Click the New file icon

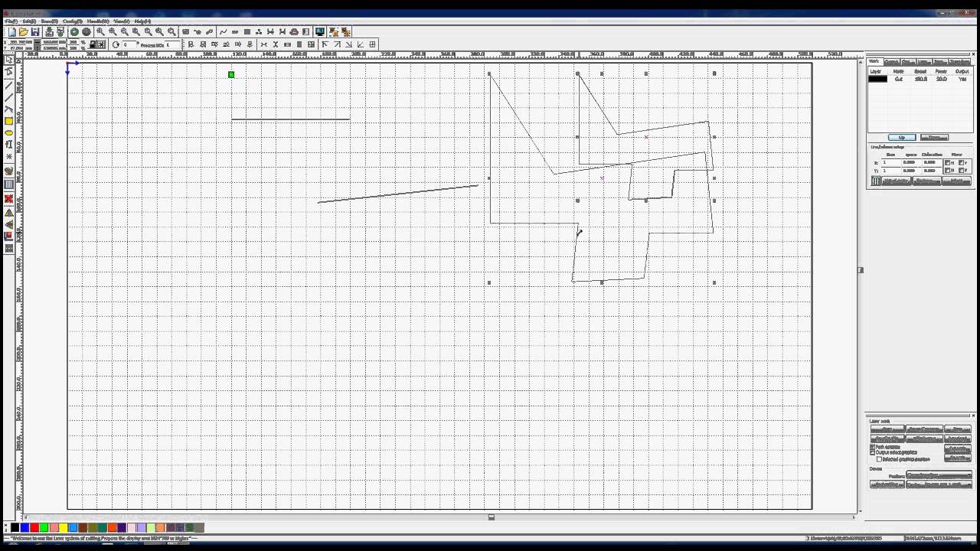(x=12, y=32)
